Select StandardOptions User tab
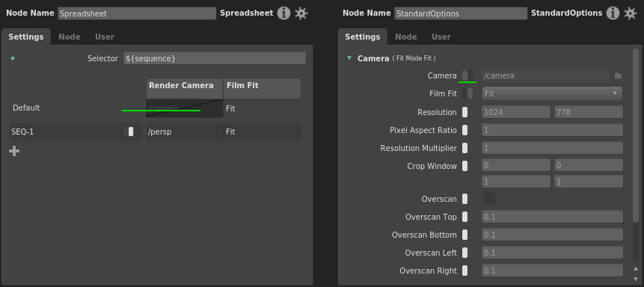Screen dimensions: 644x287 (x=441, y=37)
